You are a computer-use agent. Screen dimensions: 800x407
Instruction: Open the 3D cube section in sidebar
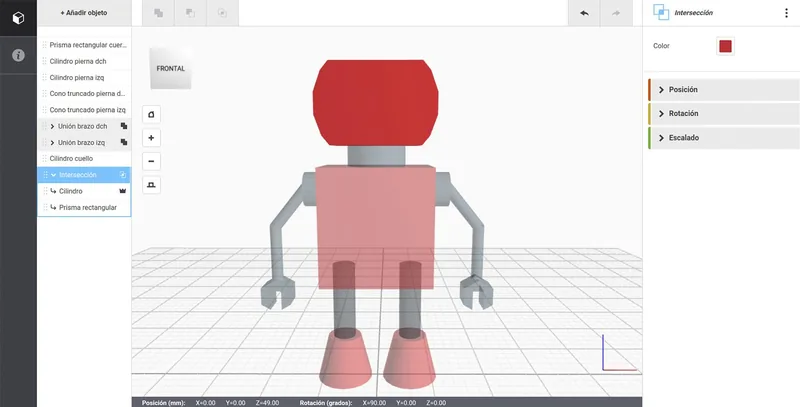point(18,18)
